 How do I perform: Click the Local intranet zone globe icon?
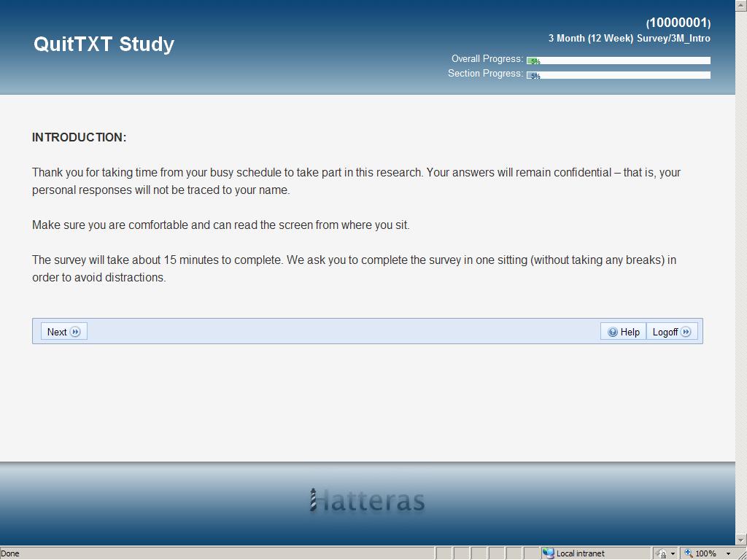click(549, 553)
